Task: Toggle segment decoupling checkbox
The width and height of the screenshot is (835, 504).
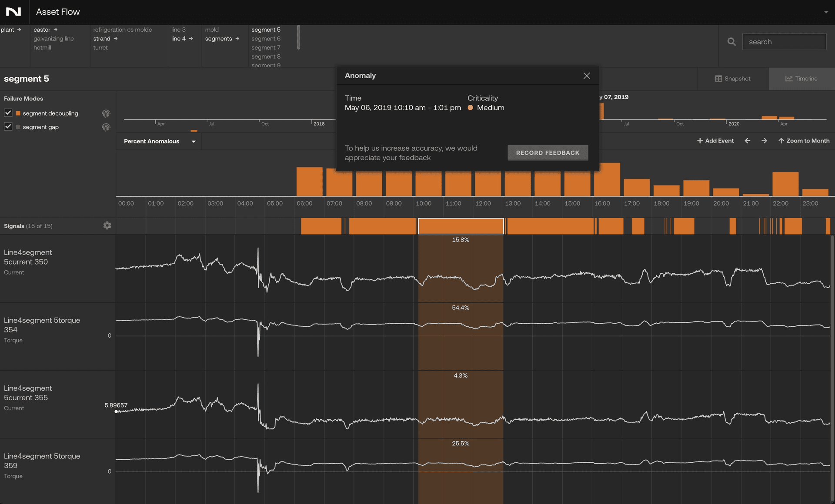Action: [8, 113]
